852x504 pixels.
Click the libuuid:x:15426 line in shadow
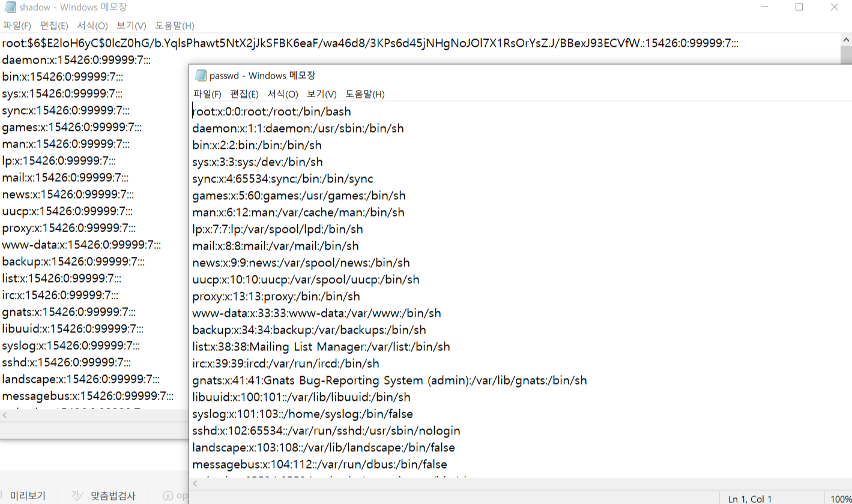click(x=73, y=329)
